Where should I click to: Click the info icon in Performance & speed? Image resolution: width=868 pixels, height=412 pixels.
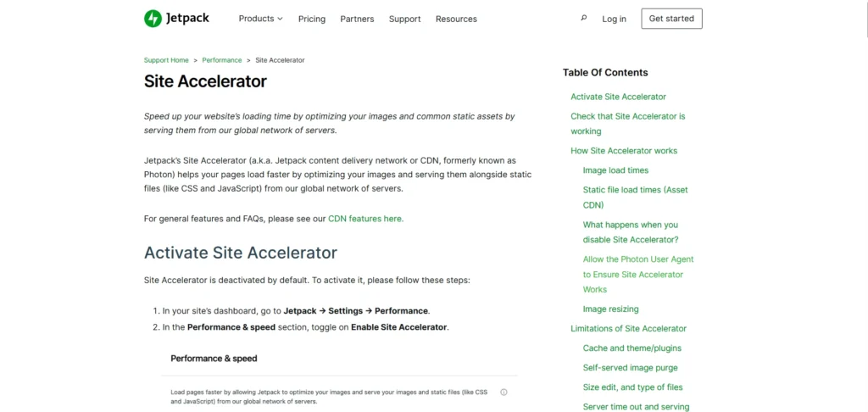[x=504, y=393]
